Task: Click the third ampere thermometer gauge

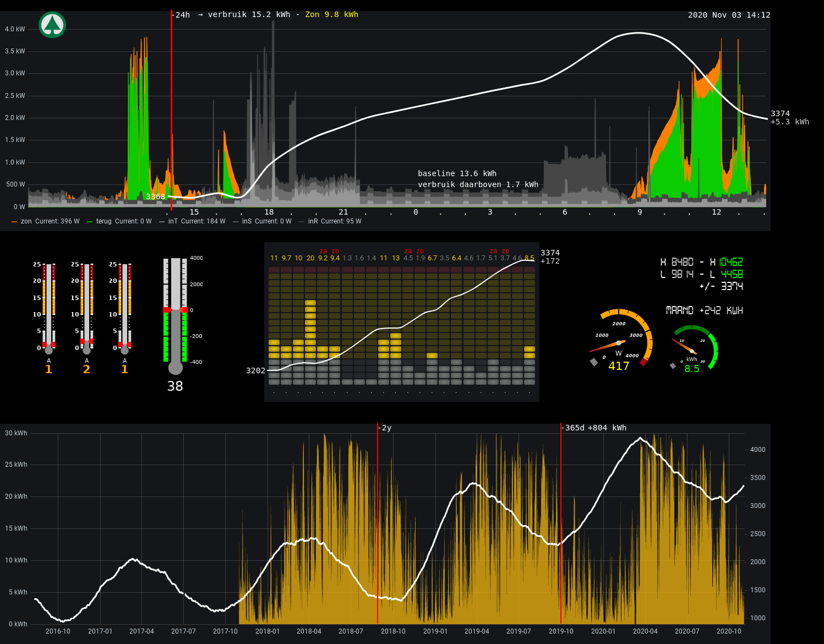Action: coord(124,308)
